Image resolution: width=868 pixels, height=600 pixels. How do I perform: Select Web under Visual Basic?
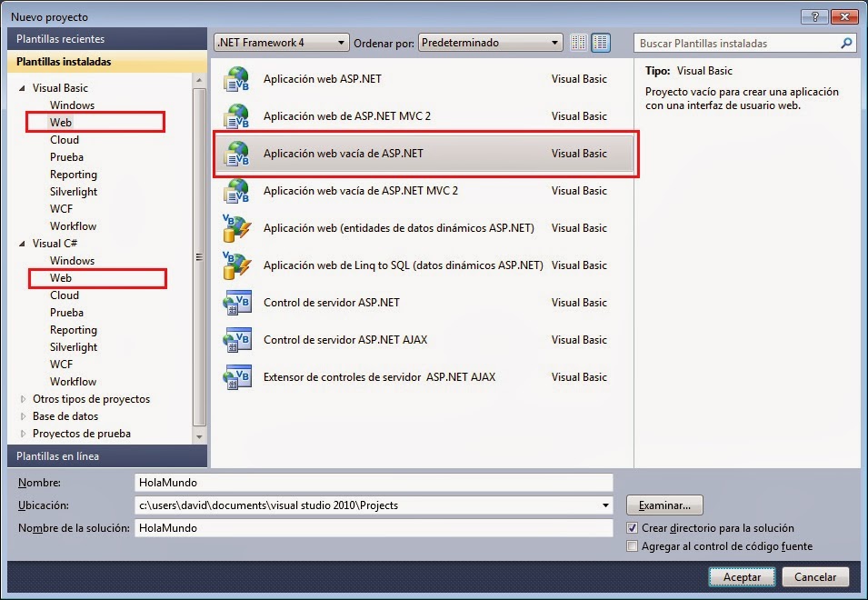coord(61,123)
